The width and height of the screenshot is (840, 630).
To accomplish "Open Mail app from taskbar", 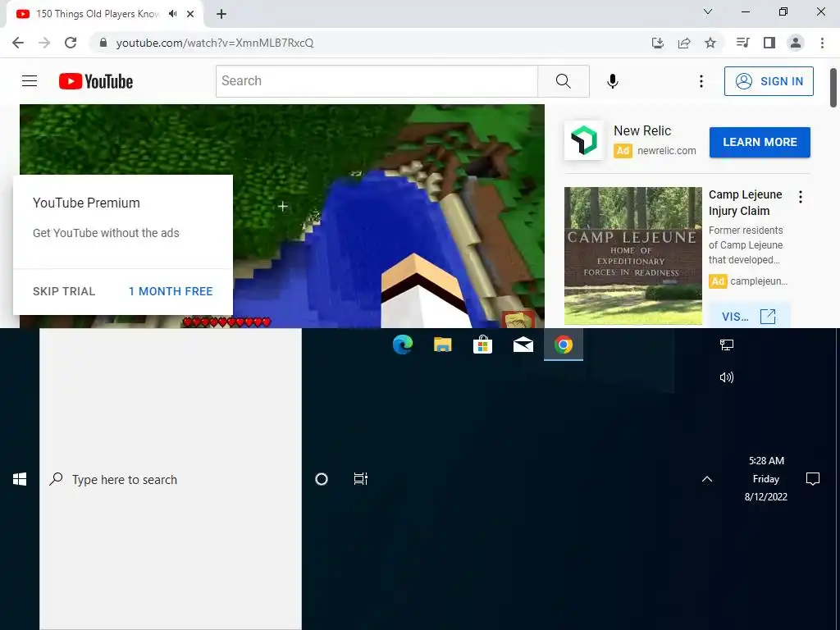I will point(523,345).
